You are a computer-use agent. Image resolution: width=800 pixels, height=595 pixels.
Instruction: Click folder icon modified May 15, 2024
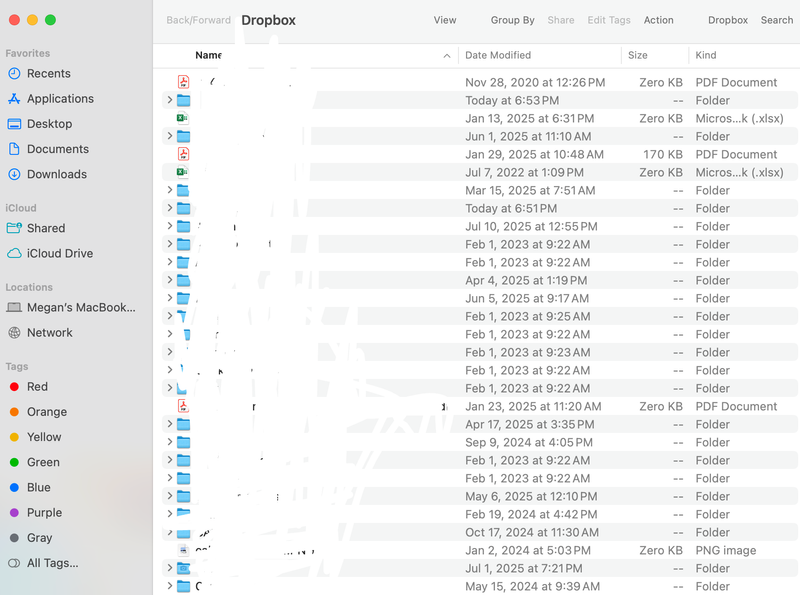[183, 586]
